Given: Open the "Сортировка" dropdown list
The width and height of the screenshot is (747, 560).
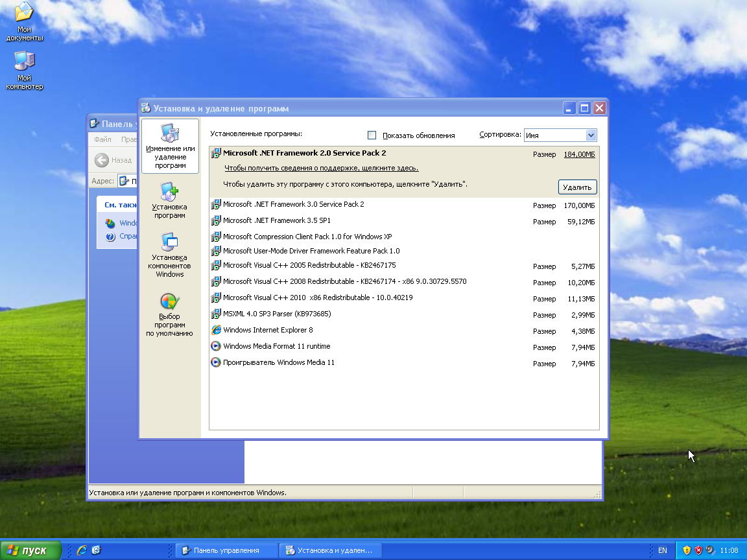Looking at the screenshot, I should pyautogui.click(x=589, y=135).
